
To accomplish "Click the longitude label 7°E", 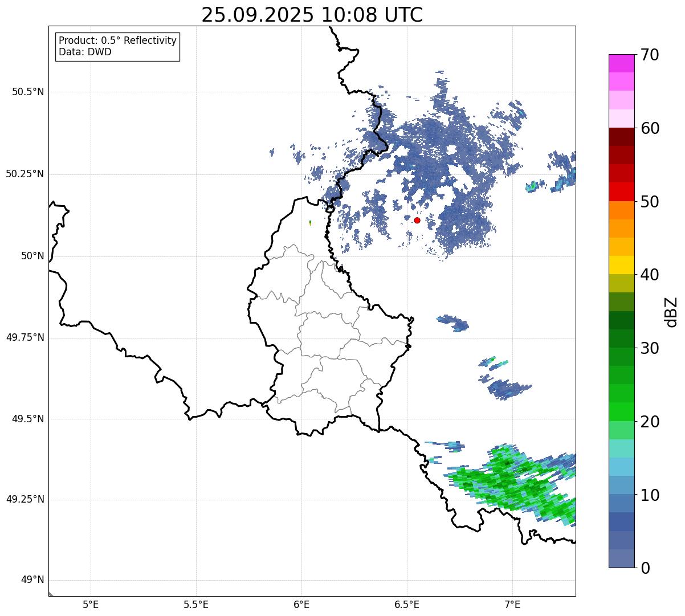I will pyautogui.click(x=512, y=605).
